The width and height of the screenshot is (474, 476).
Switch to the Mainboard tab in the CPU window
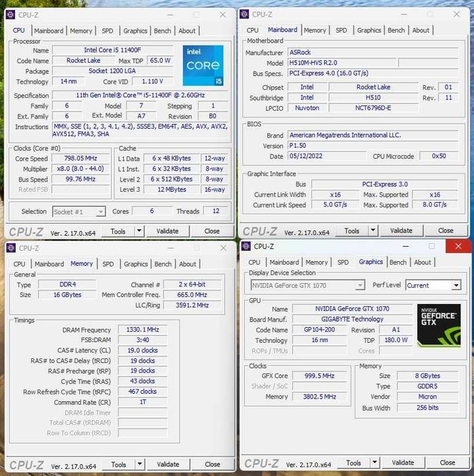[x=48, y=31]
